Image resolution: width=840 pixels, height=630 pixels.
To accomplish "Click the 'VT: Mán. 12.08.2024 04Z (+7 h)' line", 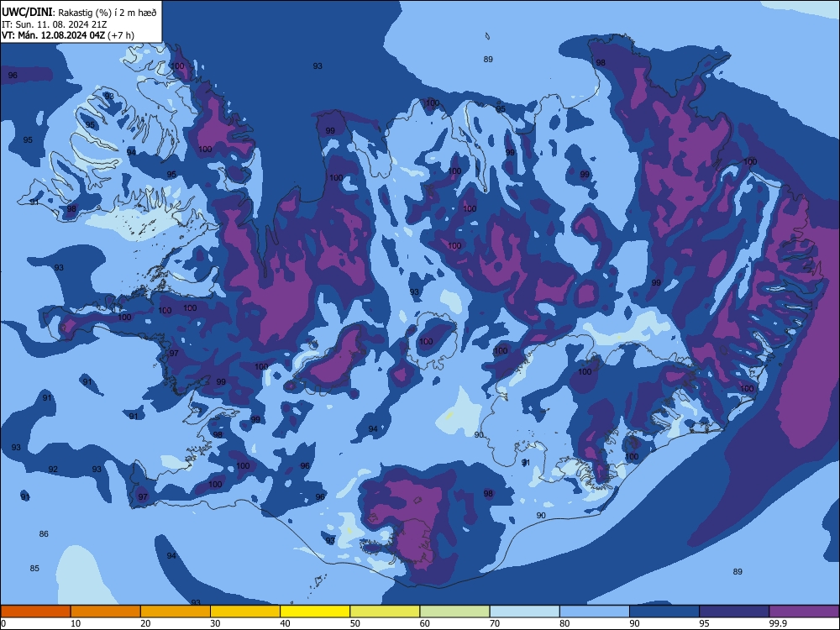I will click(x=68, y=35).
